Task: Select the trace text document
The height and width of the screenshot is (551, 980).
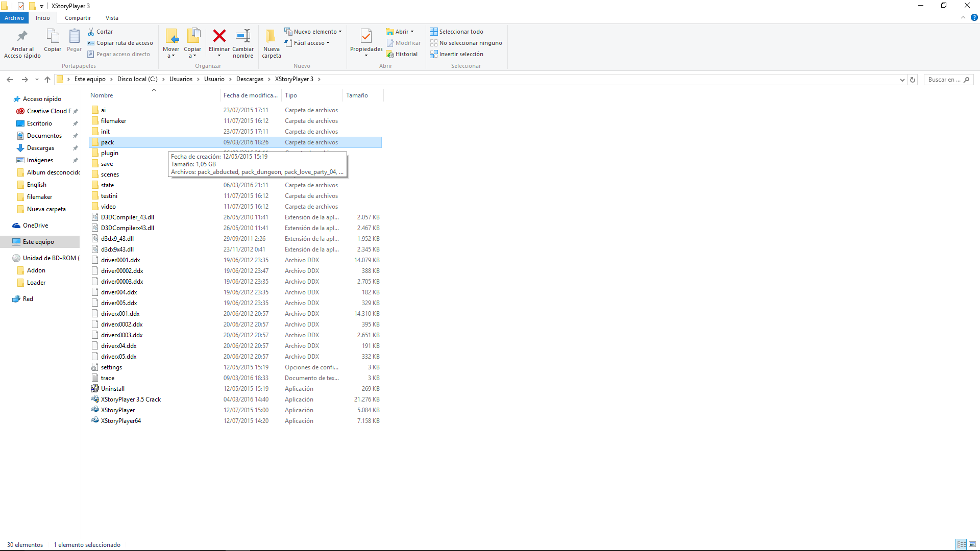Action: (235, 378)
